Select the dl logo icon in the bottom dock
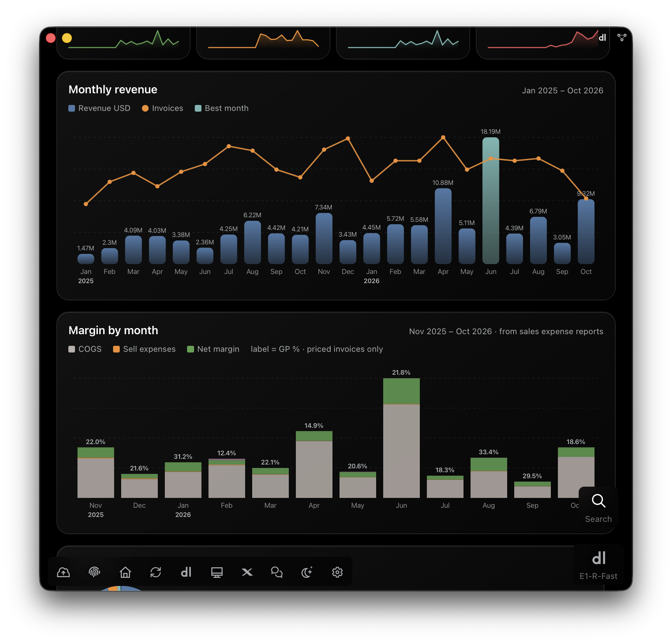Viewport: 672px width, 643px height. click(186, 572)
